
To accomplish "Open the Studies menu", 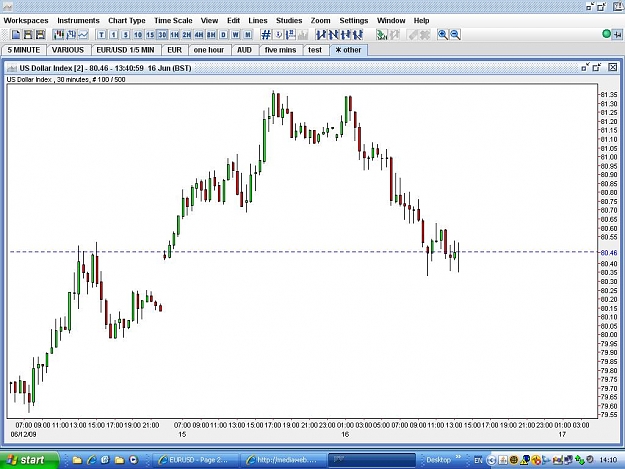I will (289, 20).
